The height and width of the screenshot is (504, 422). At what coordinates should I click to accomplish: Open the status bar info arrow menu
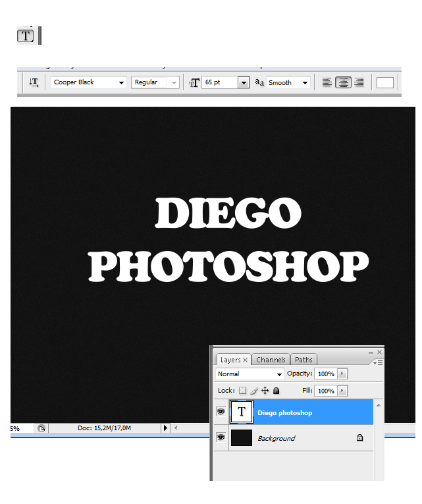[x=165, y=428]
